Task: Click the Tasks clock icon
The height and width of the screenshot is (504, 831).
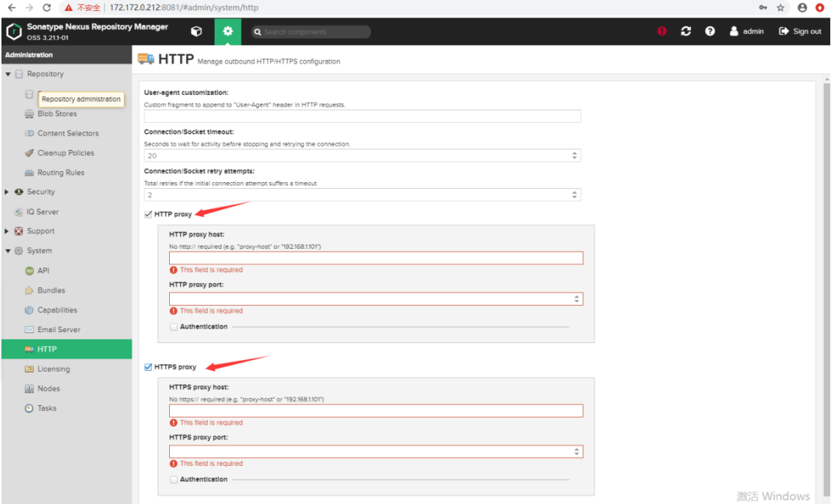Action: pos(29,408)
